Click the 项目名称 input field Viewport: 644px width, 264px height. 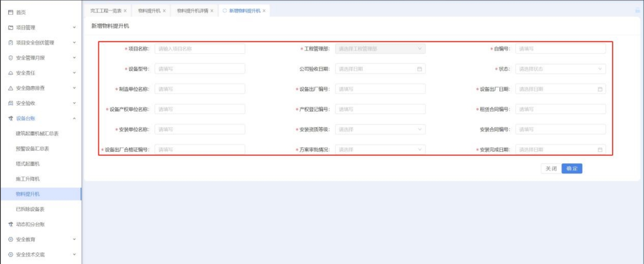[x=200, y=49]
